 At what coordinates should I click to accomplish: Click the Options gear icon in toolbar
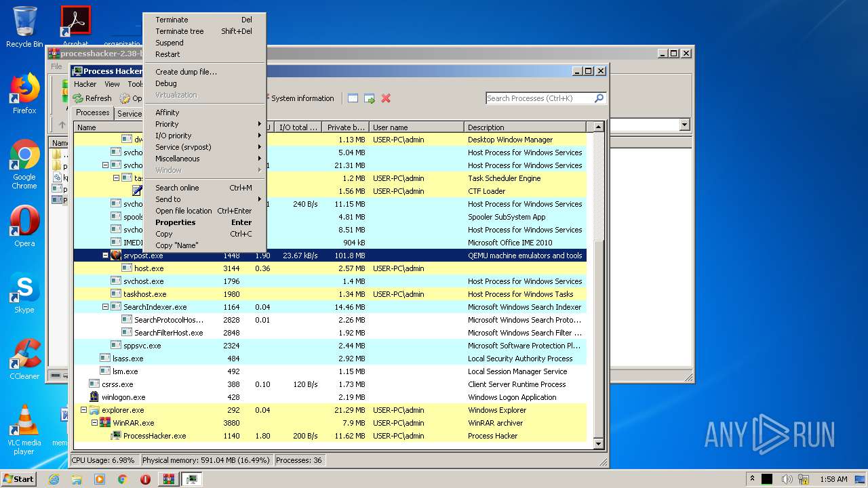click(x=125, y=98)
